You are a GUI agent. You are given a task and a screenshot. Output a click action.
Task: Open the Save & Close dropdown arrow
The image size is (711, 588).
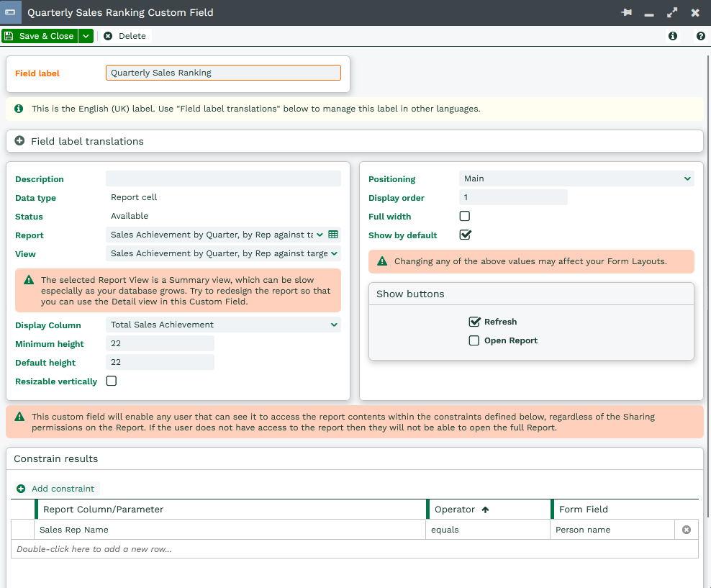pyautogui.click(x=86, y=36)
